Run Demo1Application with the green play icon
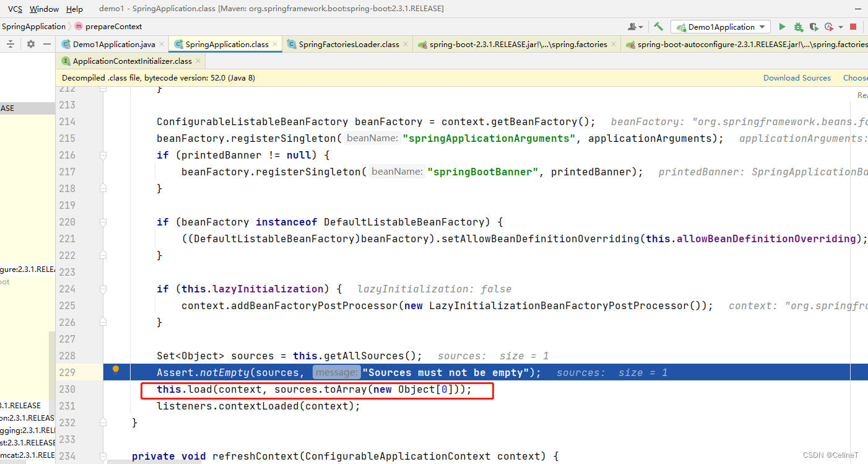 click(781, 27)
